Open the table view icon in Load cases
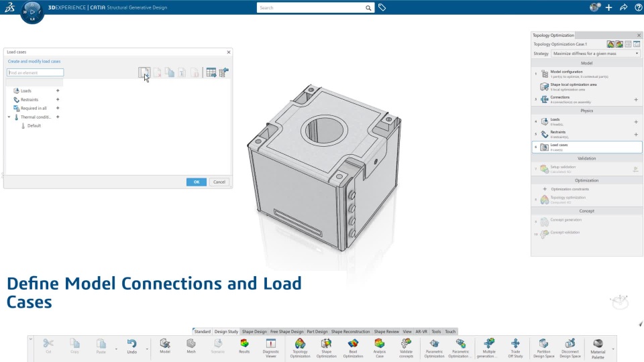644x362 pixels. point(211,72)
